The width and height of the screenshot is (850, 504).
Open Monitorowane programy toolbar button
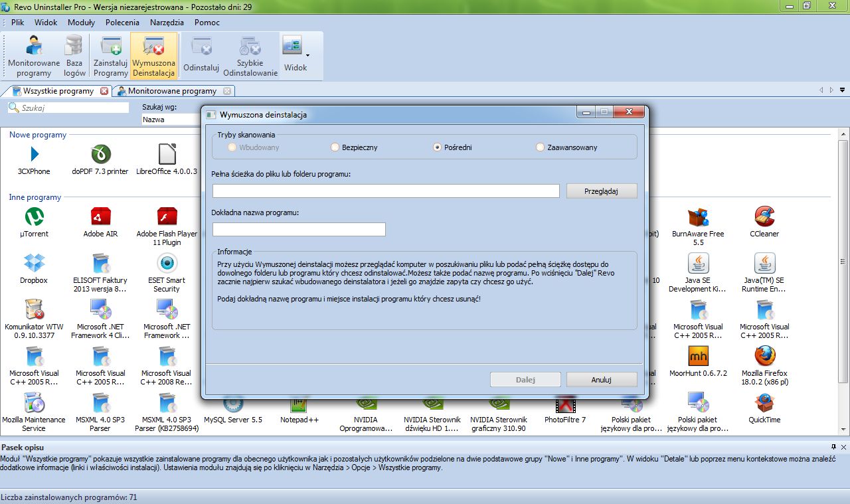tap(34, 56)
